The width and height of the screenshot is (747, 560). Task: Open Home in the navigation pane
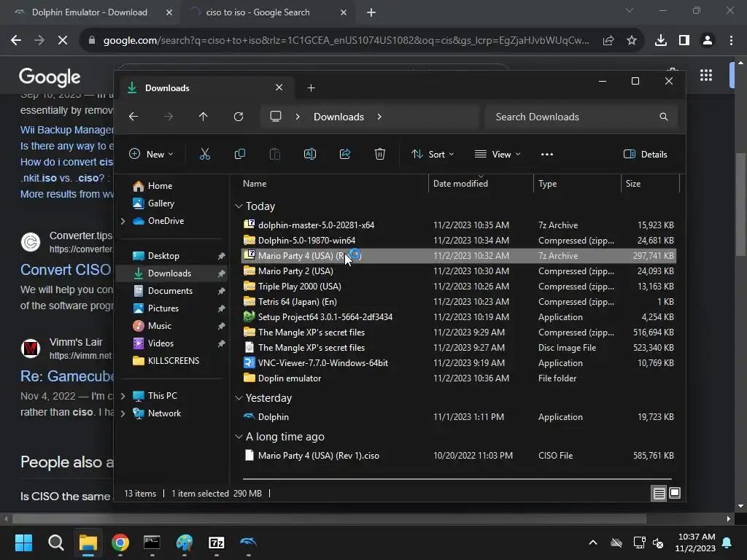pos(160,186)
